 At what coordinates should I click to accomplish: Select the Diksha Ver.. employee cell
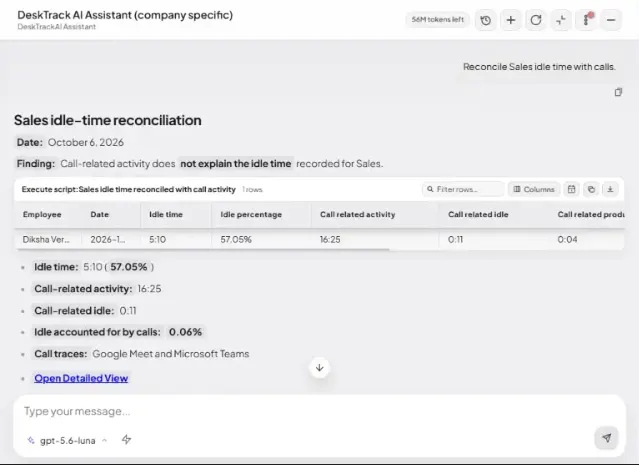[46, 239]
